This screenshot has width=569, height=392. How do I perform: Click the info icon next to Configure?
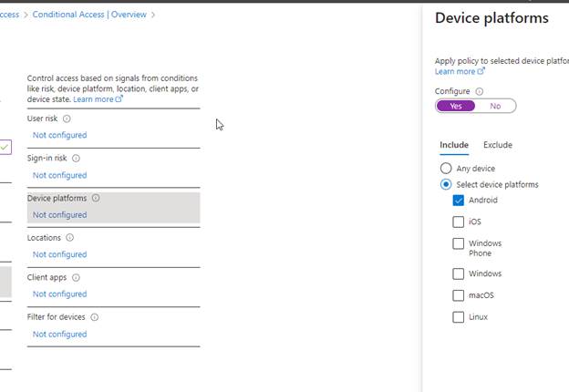point(480,91)
